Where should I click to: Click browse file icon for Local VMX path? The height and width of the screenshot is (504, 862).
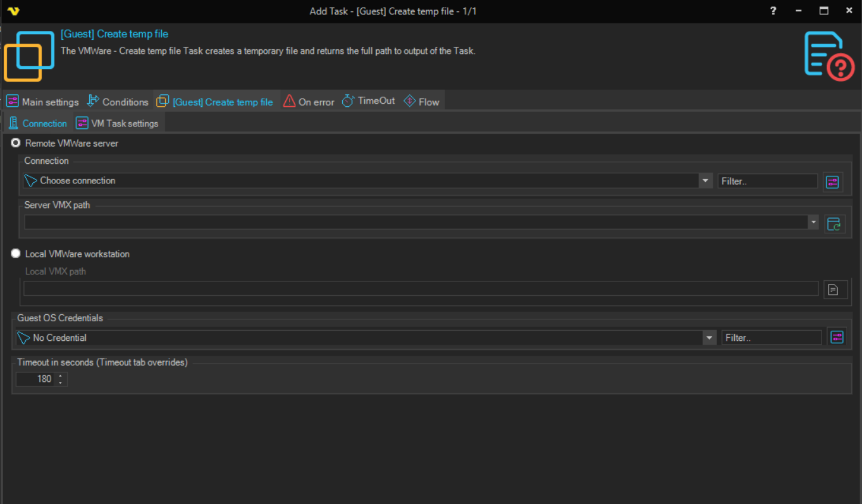pos(834,290)
